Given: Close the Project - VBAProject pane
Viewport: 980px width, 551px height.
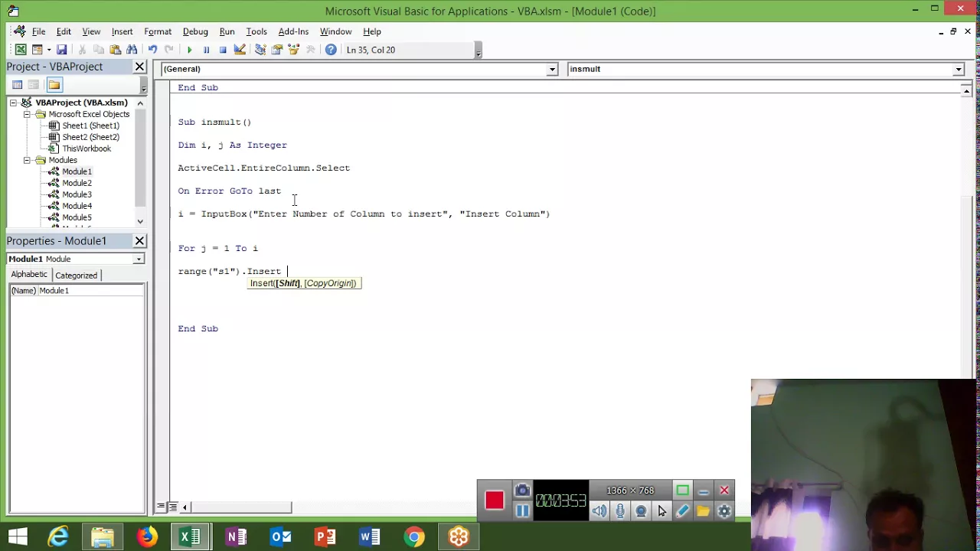Looking at the screenshot, I should [139, 67].
